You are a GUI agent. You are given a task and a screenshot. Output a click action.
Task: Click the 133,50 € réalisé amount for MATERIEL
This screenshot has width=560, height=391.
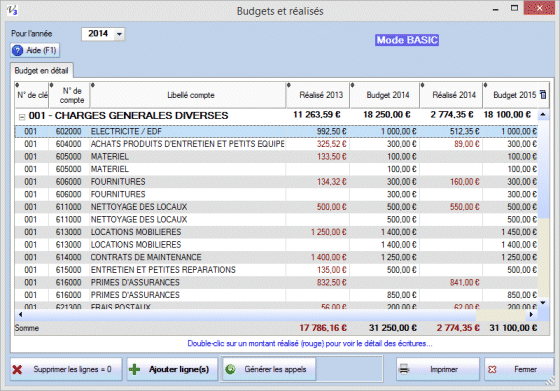coord(332,156)
